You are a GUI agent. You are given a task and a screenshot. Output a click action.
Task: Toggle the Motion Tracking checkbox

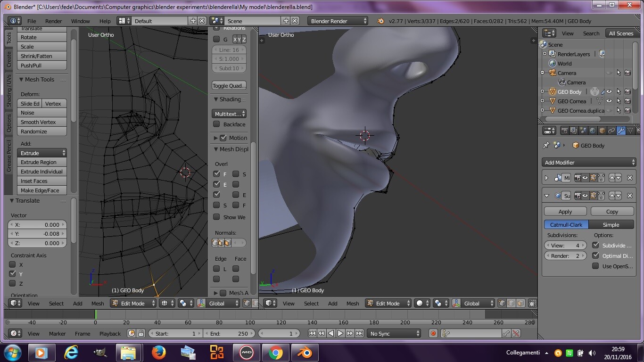click(x=223, y=138)
